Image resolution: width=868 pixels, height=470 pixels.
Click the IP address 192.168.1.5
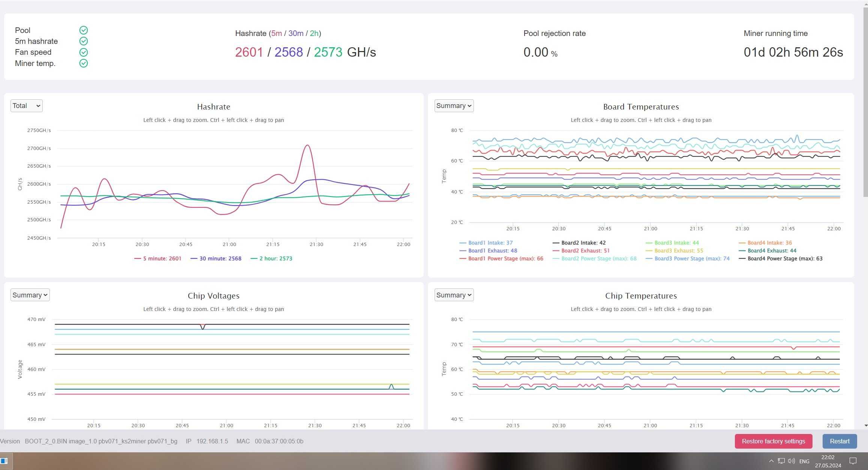click(212, 441)
